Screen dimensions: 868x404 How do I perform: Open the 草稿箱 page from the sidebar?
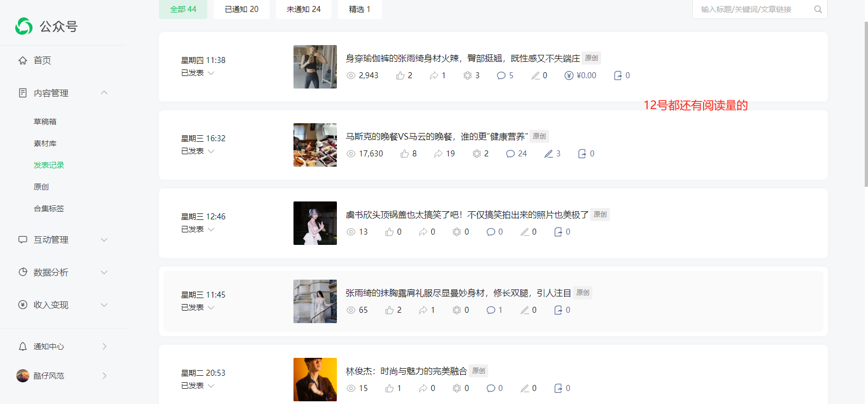click(x=45, y=122)
